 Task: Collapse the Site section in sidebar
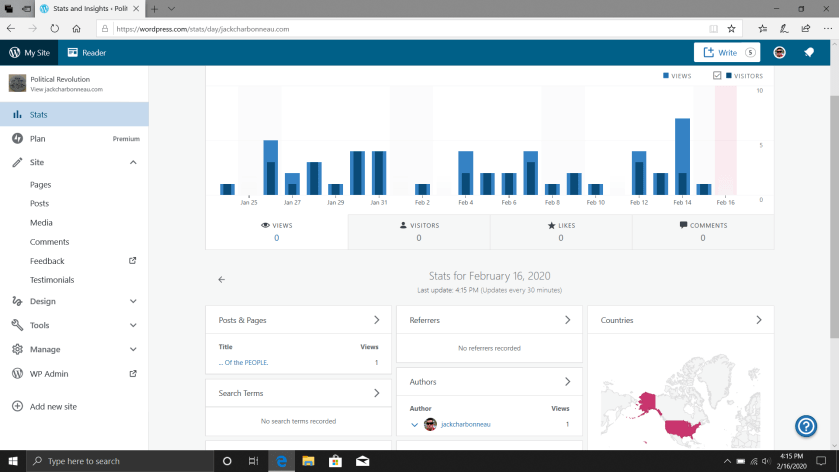point(133,162)
